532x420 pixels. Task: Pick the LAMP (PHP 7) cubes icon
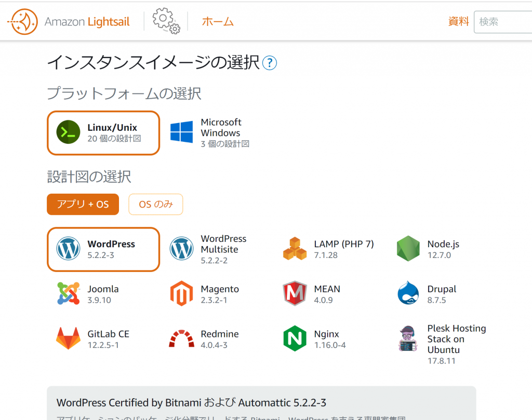(x=295, y=249)
